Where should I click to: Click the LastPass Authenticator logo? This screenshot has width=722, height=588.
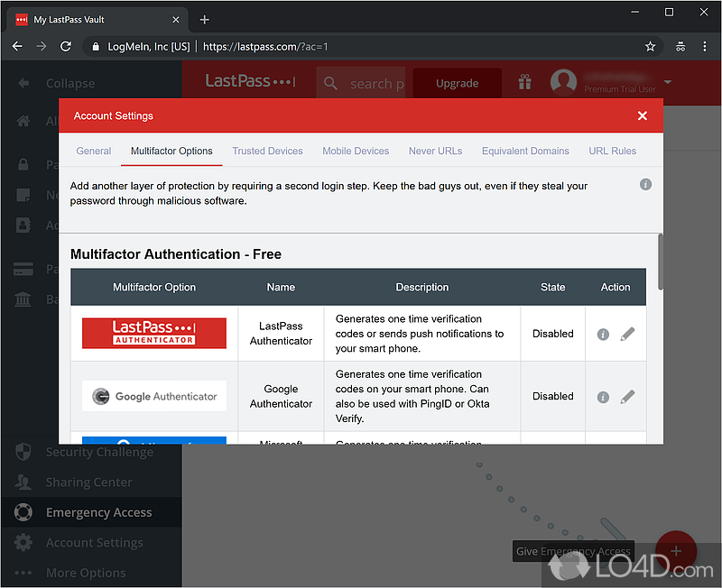154,333
